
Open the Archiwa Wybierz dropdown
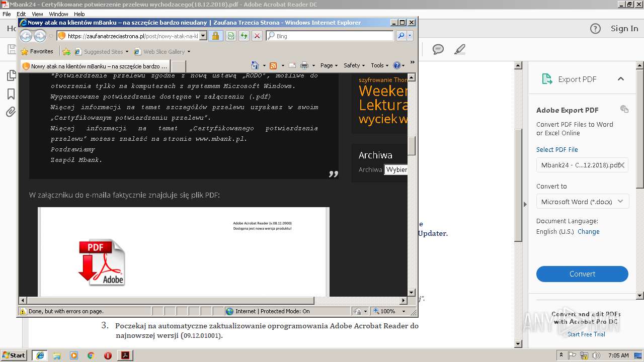click(396, 169)
